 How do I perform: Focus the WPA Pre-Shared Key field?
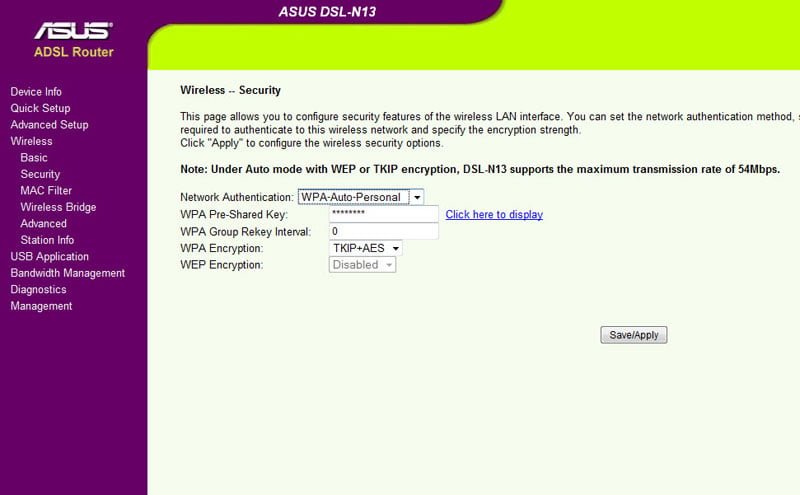384,214
